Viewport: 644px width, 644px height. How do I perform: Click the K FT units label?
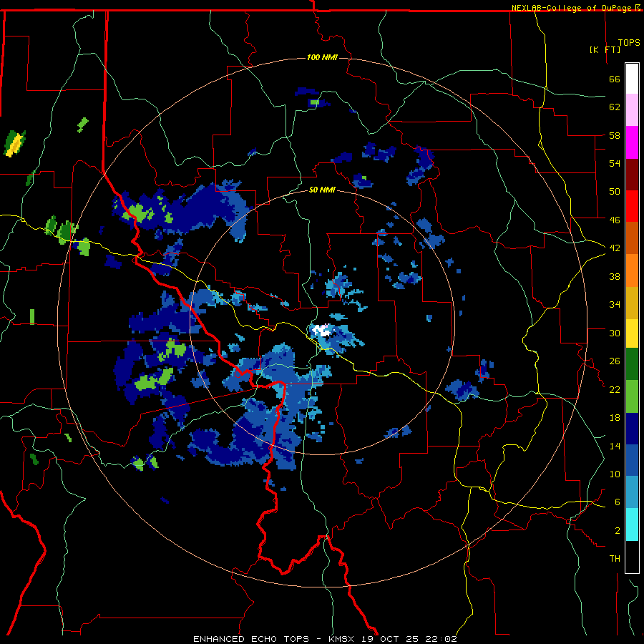605,49
